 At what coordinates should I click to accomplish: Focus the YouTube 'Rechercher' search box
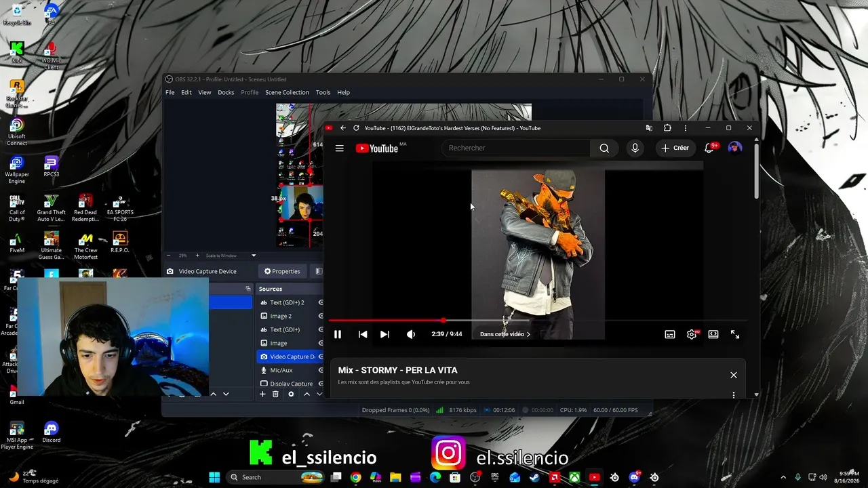[517, 148]
